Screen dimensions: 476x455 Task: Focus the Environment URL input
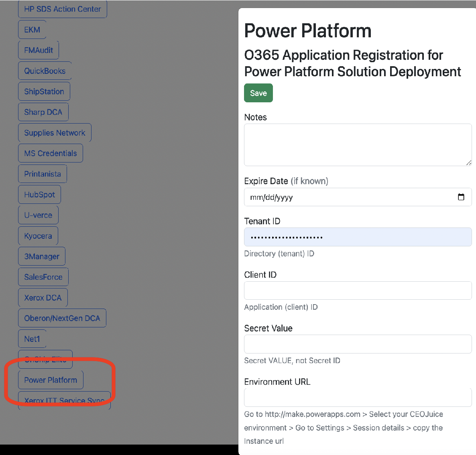(x=358, y=398)
